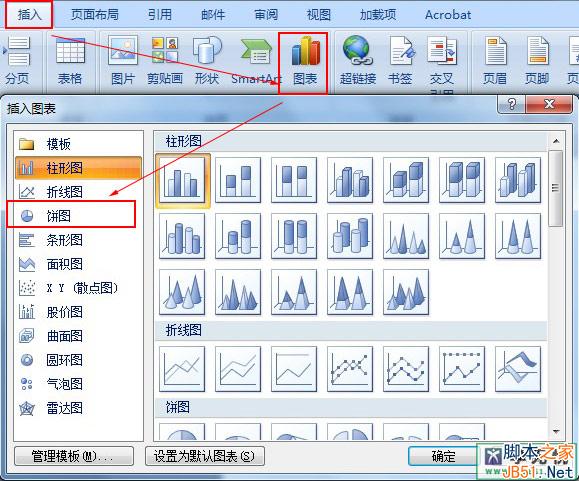Choose the stacked column chart thumbnail
579x481 pixels.
[238, 180]
